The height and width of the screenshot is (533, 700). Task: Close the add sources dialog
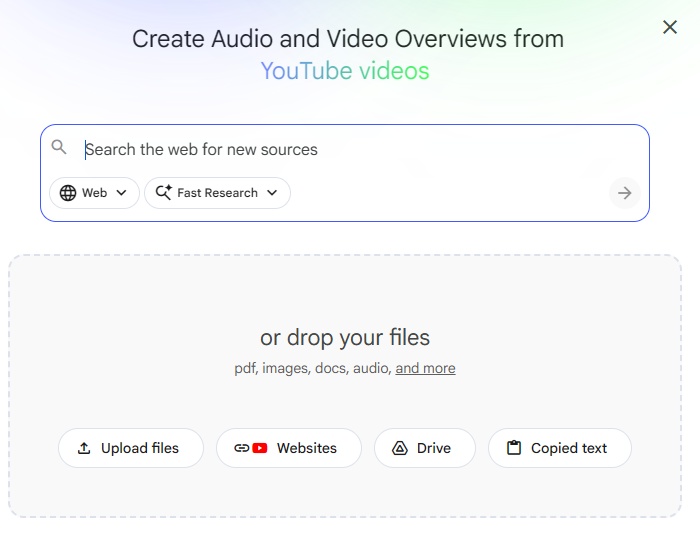coord(670,27)
